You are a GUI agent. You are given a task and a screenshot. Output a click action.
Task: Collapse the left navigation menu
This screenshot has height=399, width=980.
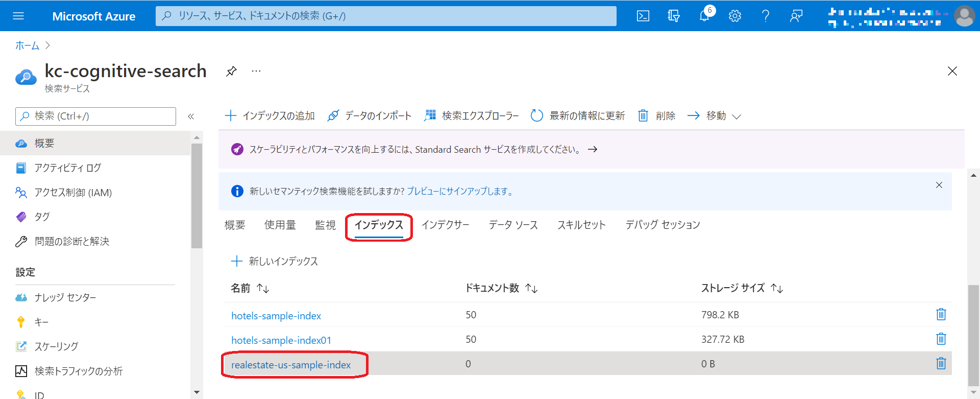[x=191, y=116]
